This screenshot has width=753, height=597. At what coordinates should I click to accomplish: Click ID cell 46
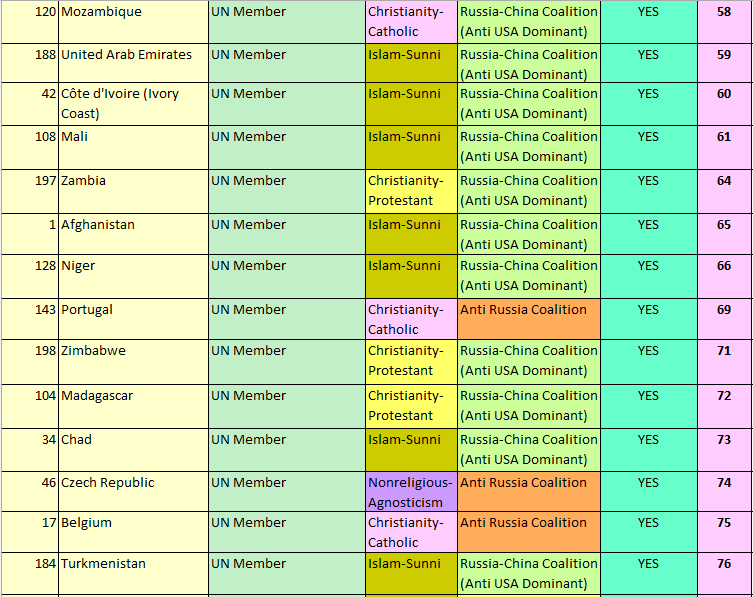(30, 491)
